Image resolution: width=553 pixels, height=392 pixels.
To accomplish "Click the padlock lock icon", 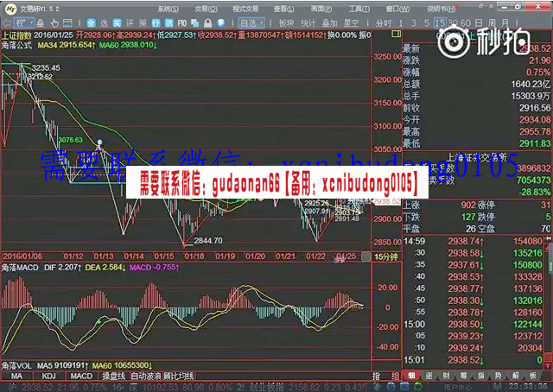I will pos(207,23).
